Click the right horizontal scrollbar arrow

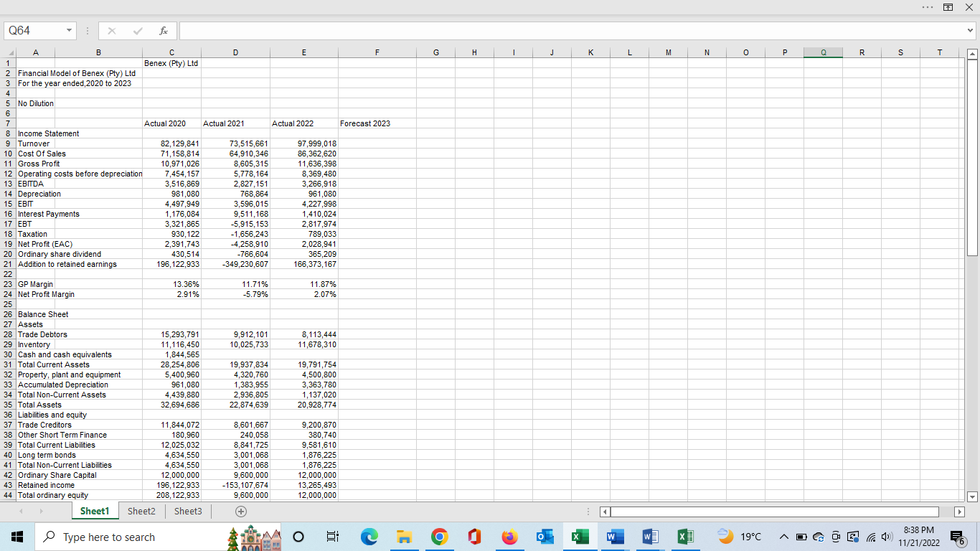[961, 512]
